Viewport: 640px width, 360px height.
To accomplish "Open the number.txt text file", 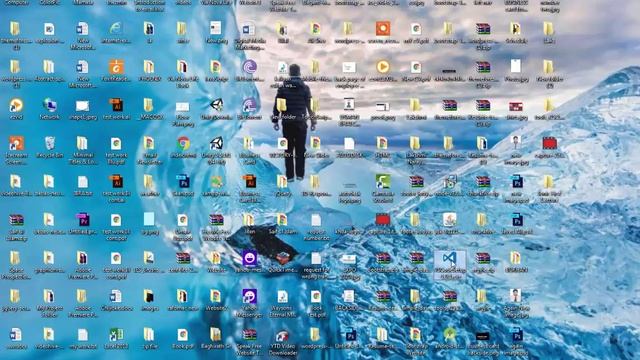I will click(x=316, y=220).
